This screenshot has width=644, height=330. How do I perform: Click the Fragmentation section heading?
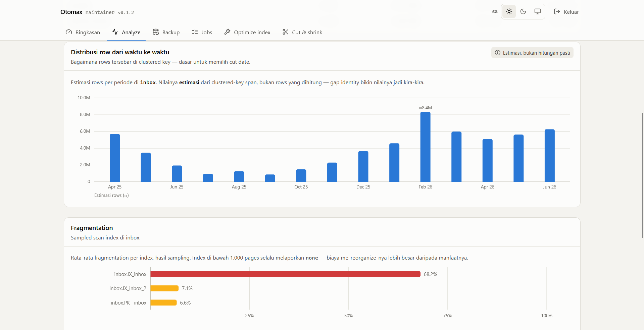coord(92,228)
